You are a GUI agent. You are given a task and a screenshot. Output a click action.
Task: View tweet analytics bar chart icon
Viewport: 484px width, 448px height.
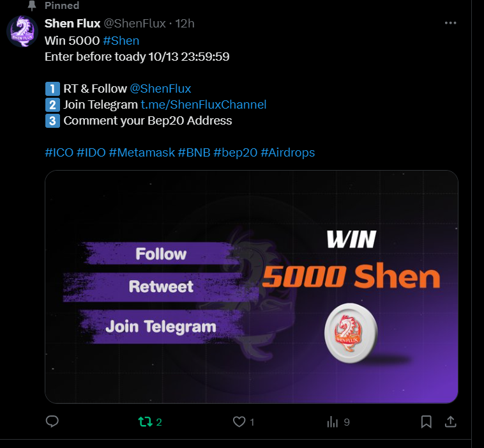[333, 422]
